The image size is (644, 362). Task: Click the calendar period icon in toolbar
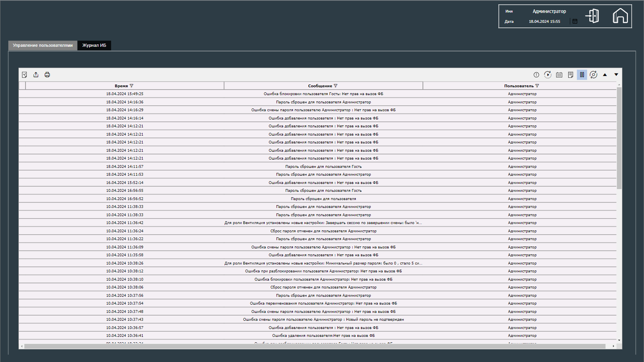coord(559,75)
